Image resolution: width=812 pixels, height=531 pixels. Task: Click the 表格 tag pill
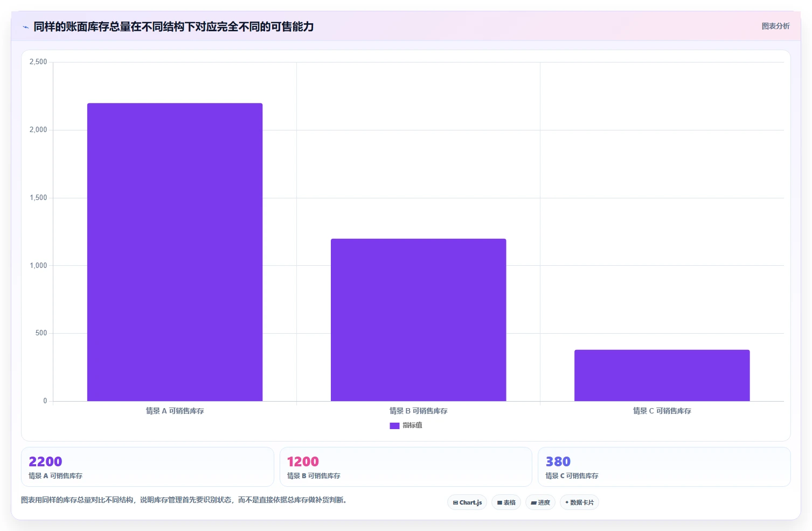[506, 502]
